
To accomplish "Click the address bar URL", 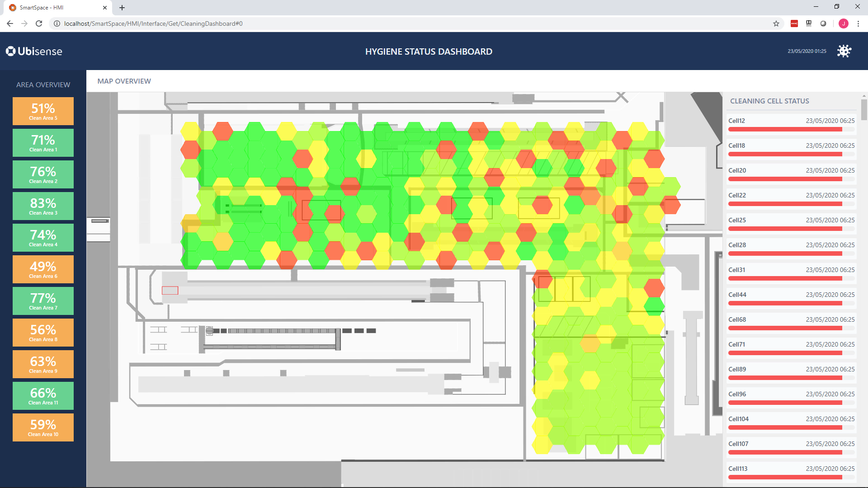I will click(x=153, y=23).
